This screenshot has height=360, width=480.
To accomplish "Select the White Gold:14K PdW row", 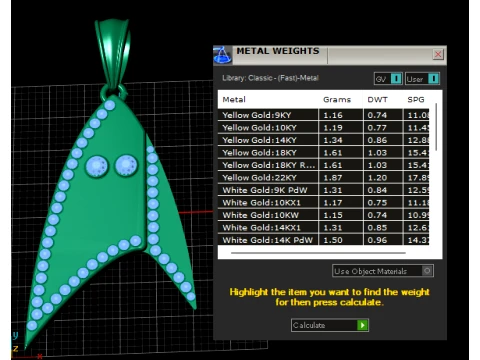I will click(323, 240).
